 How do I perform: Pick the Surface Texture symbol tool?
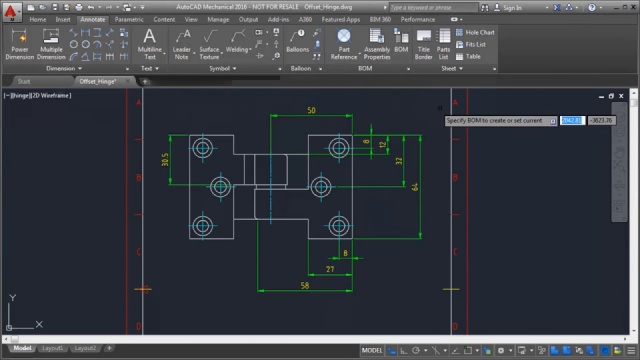tap(209, 44)
